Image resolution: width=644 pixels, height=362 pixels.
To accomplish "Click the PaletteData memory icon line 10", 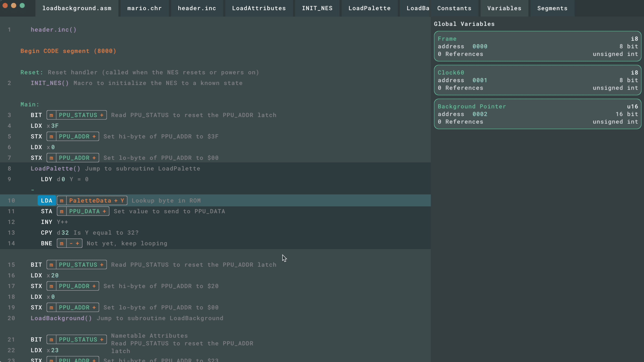I will [x=61, y=200].
